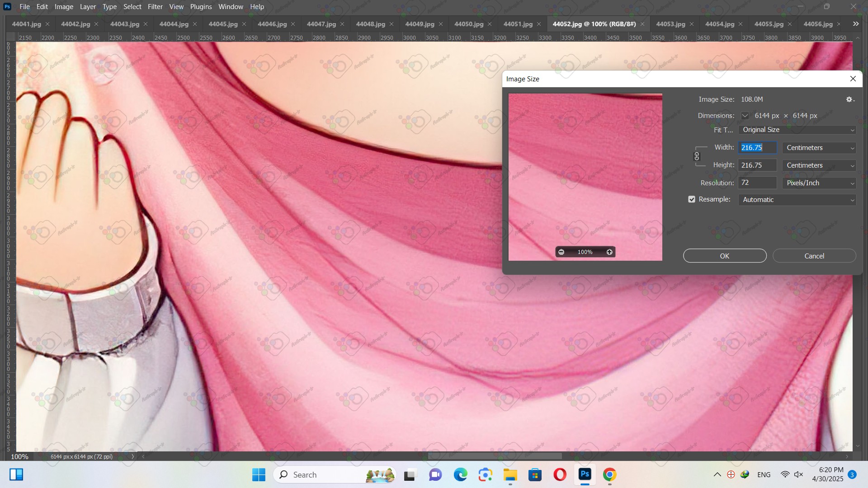Switch to the 44049.jpg document tab

(420, 24)
